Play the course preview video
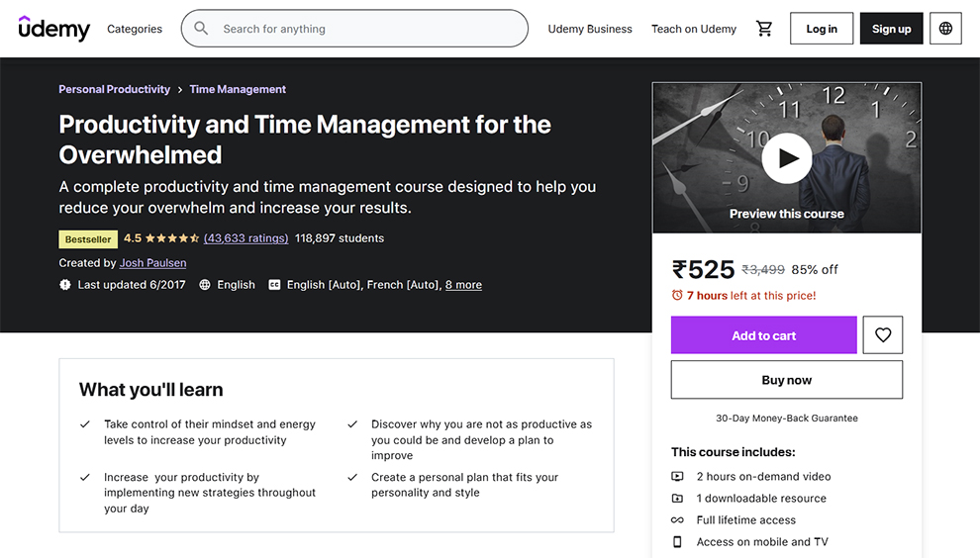 (787, 157)
